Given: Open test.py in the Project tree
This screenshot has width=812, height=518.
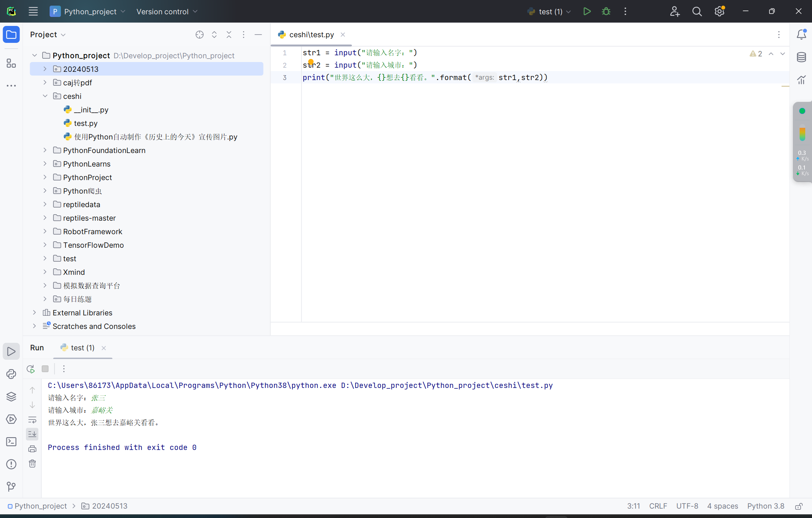Looking at the screenshot, I should [86, 123].
